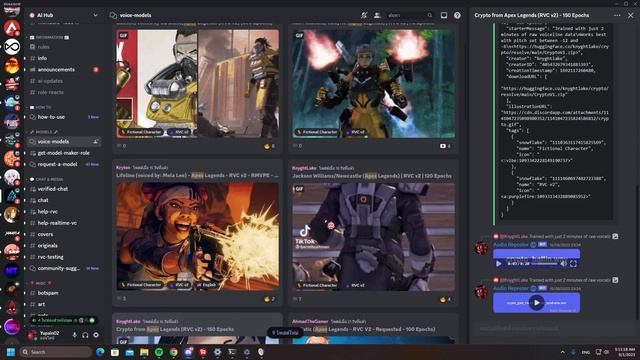Collapse the HOW TO category
This screenshot has height=360, width=640.
tap(41, 107)
